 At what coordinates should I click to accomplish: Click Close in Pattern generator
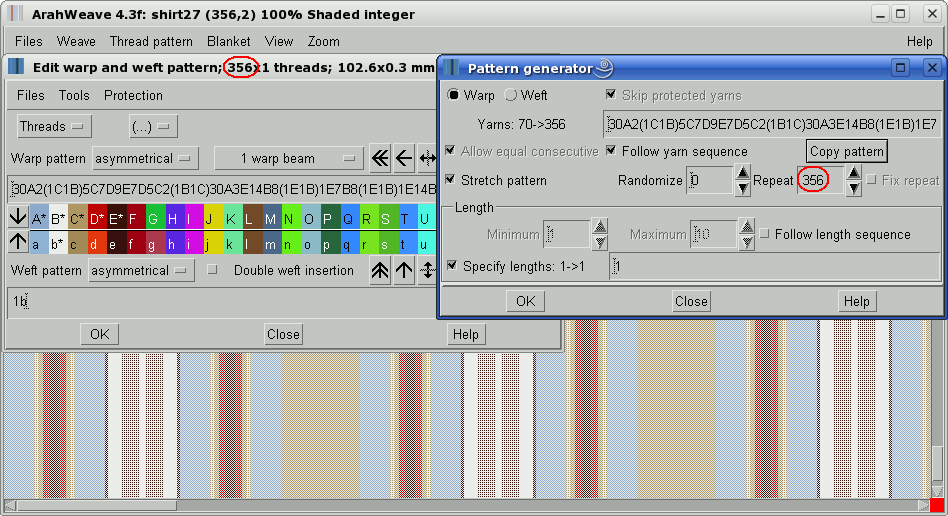tap(691, 301)
